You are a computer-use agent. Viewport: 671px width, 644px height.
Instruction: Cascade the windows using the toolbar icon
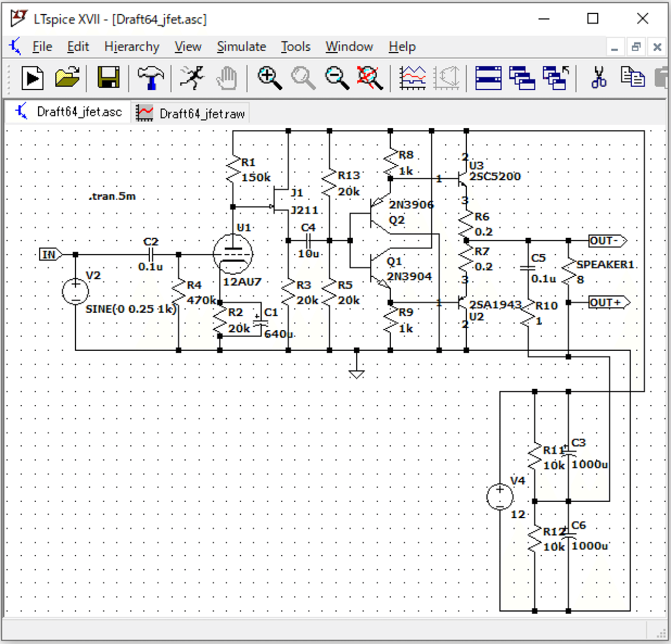click(x=522, y=78)
